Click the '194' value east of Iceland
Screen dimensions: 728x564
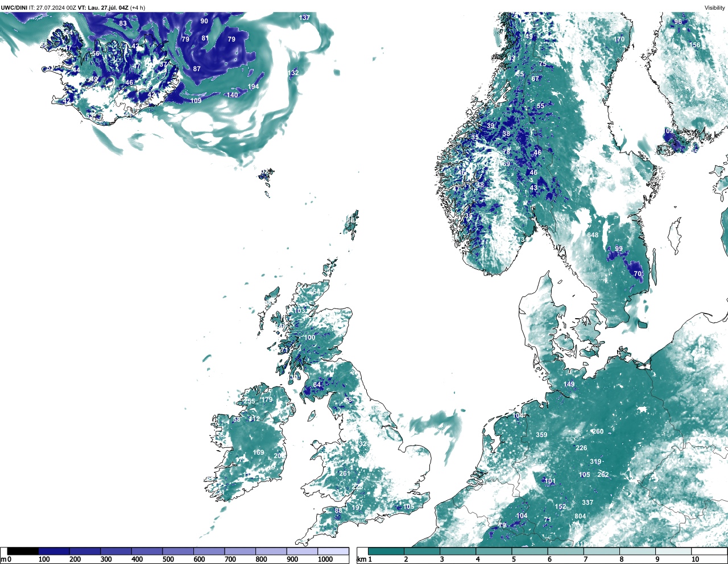tap(253, 87)
